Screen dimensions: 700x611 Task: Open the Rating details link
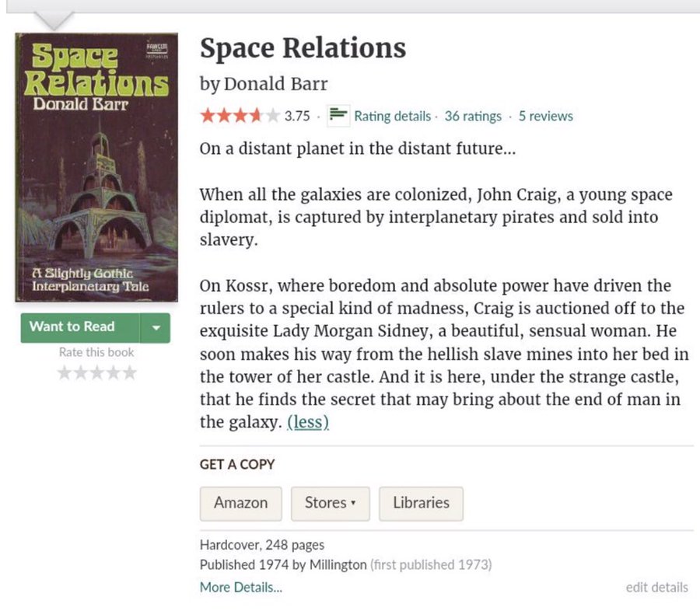392,116
